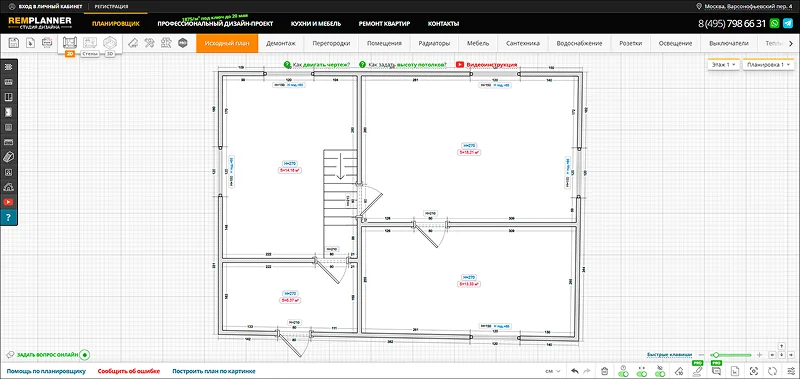
Task: Switch to the Демонтаж tab
Action: coord(281,43)
